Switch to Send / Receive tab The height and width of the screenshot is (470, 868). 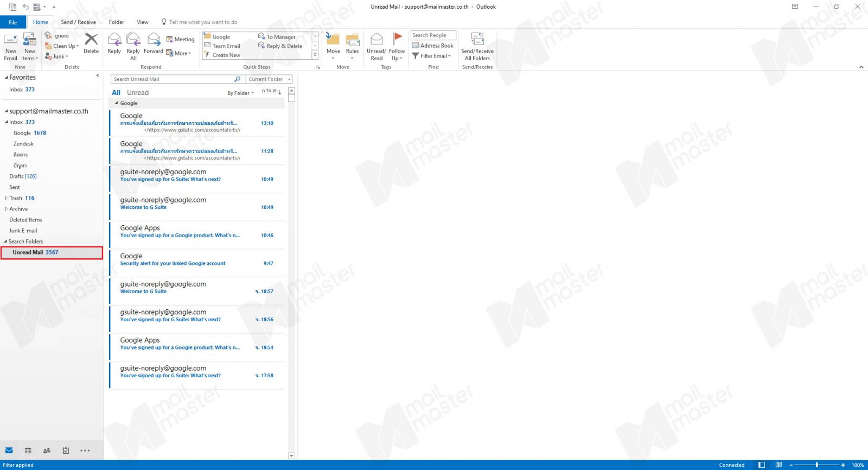point(78,22)
